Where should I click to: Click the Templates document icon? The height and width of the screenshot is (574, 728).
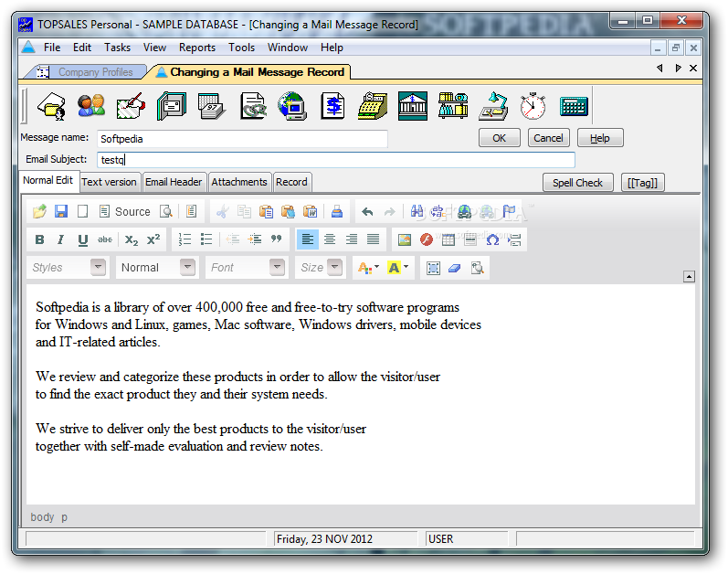click(x=191, y=211)
